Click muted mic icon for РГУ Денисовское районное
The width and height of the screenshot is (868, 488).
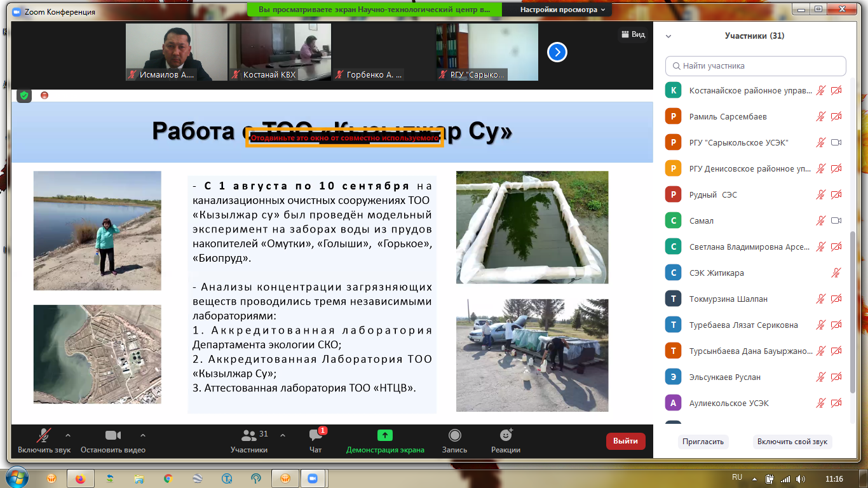(821, 168)
